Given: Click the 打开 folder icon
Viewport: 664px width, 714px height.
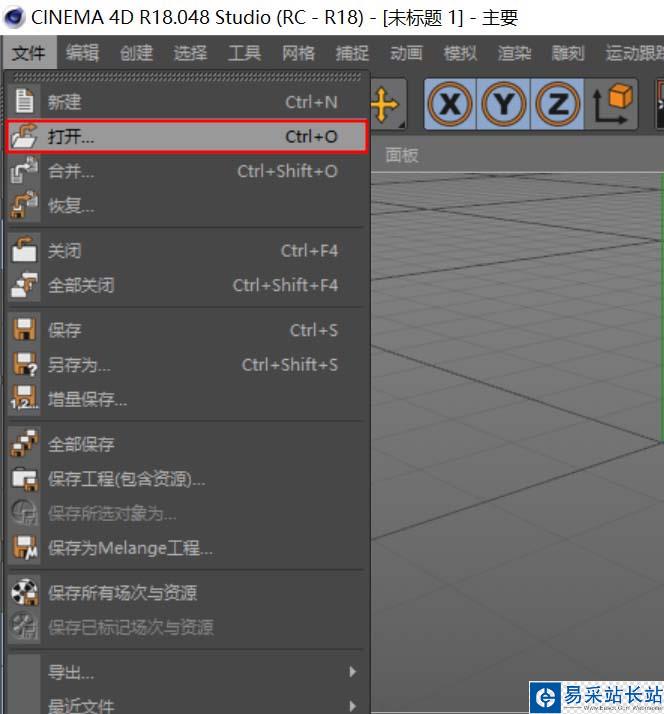Looking at the screenshot, I should 24,136.
